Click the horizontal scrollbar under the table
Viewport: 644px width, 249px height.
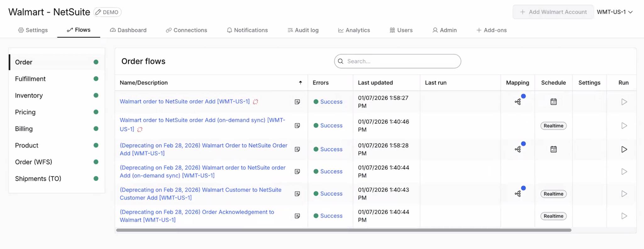pyautogui.click(x=344, y=230)
